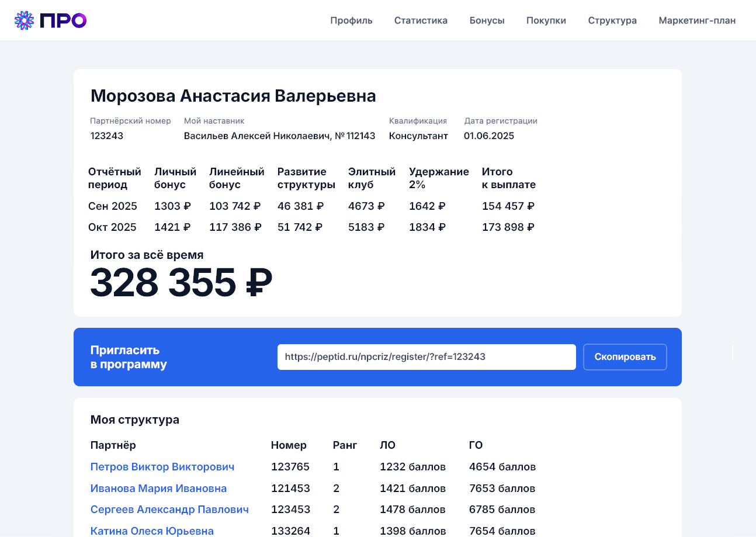Open the Маркетинг-план page

[697, 20]
